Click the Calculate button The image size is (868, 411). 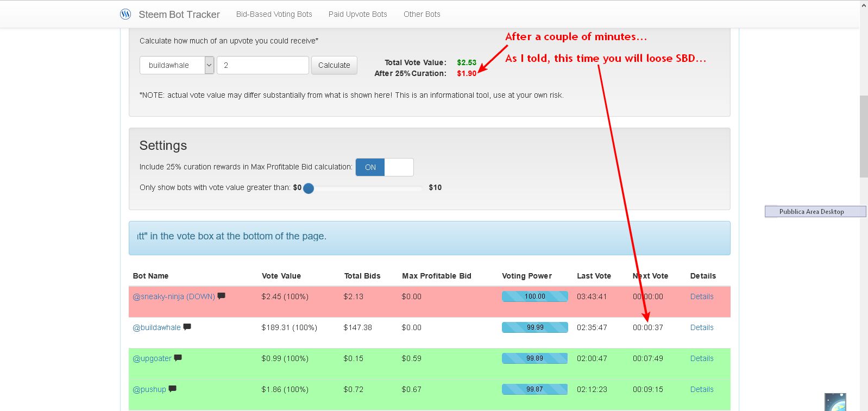point(334,65)
